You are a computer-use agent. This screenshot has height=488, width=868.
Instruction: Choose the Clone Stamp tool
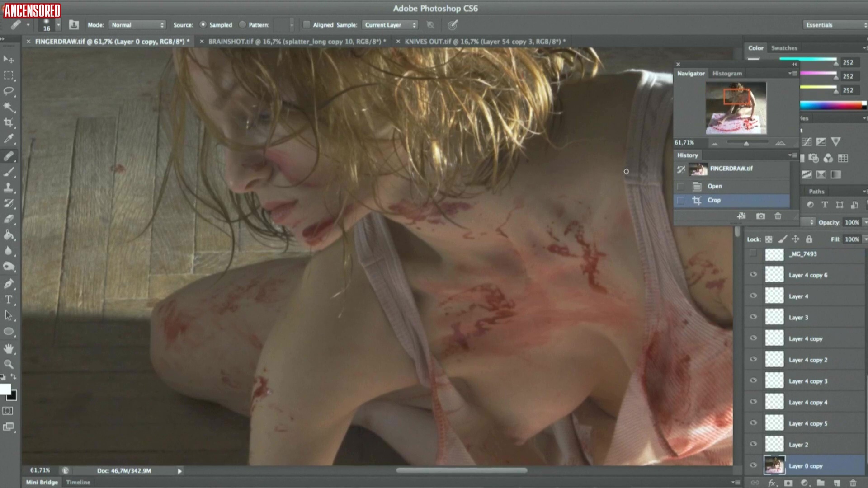coord(8,188)
